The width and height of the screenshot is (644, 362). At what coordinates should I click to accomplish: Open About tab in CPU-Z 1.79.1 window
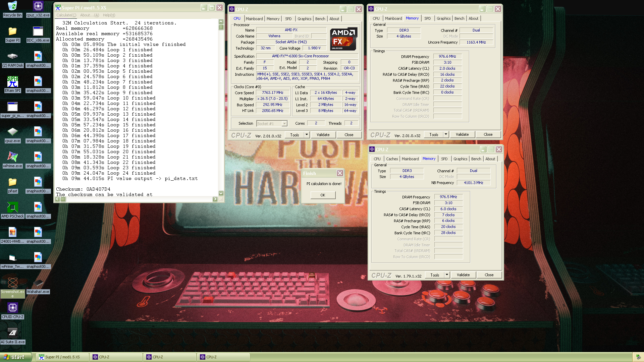click(x=490, y=159)
